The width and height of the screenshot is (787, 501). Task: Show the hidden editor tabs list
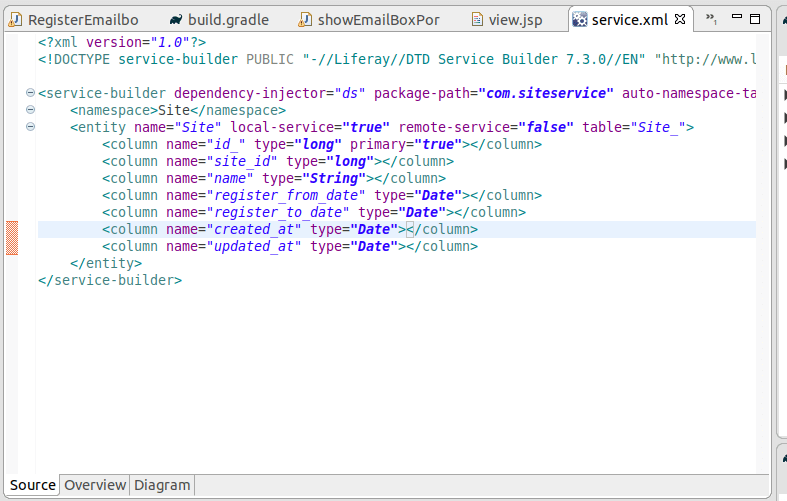tap(710, 19)
